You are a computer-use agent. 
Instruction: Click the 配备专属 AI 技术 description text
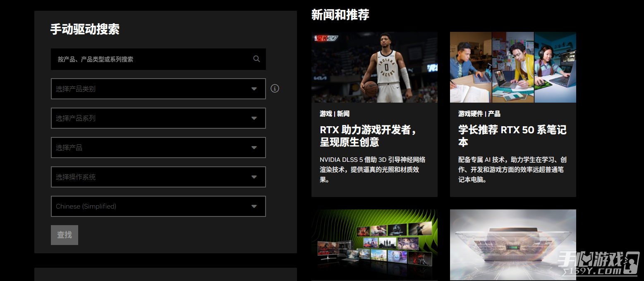click(x=512, y=170)
